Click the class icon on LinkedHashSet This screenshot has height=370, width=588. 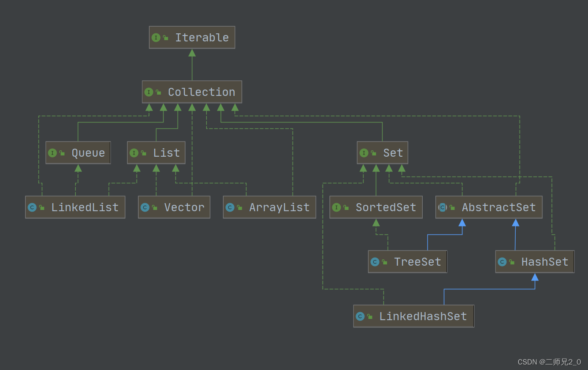point(360,316)
